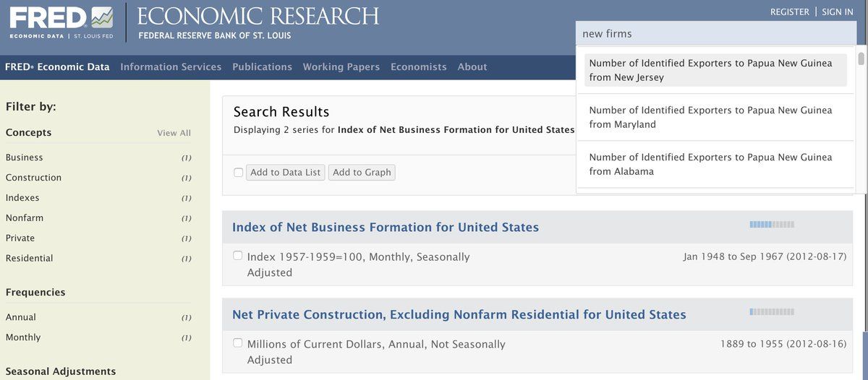Filter results by Monthly frequency
Screen dimensions: 868x380
coord(23,337)
